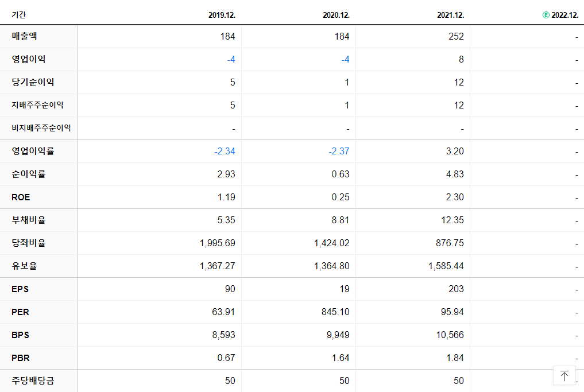This screenshot has height=392, width=584.
Task: Click the 주당배당금 row label
Action: 33,381
